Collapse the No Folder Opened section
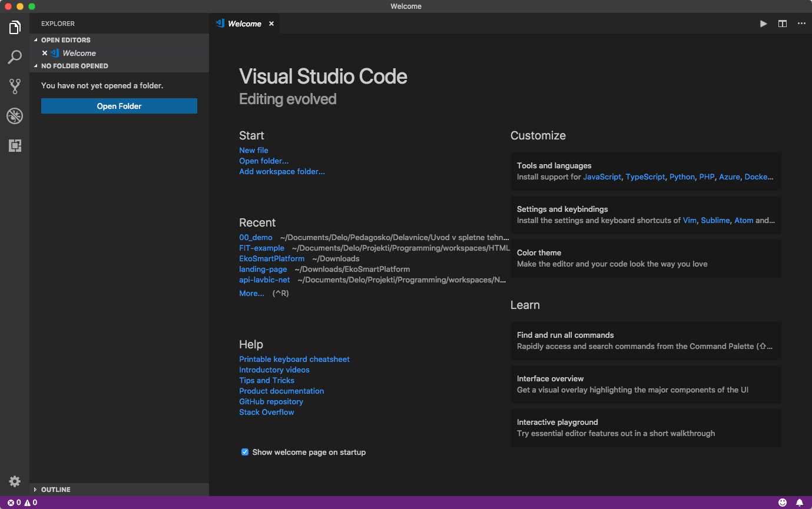812x509 pixels. coord(119,66)
